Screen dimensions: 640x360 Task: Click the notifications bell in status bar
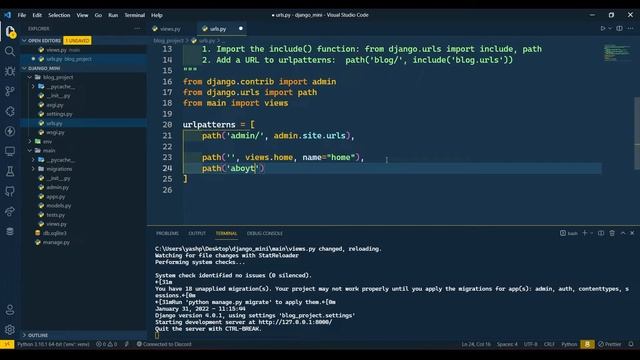pyautogui.click(x=631, y=344)
